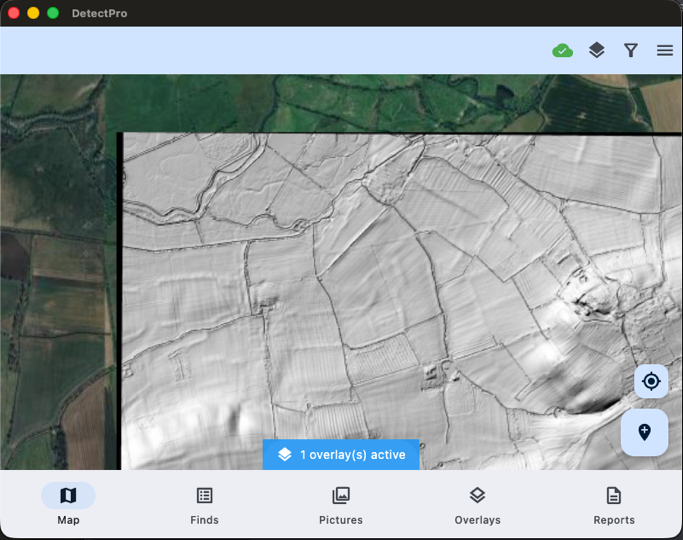Click the '1 overlay(s) active' banner
The image size is (683, 540).
click(341, 455)
